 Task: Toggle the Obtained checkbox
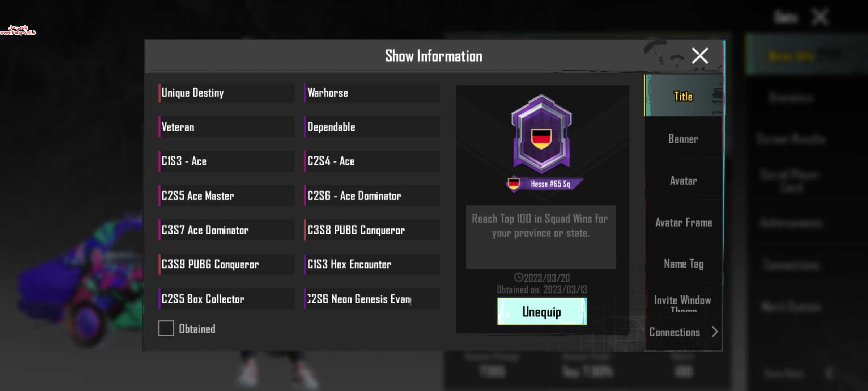coord(166,328)
